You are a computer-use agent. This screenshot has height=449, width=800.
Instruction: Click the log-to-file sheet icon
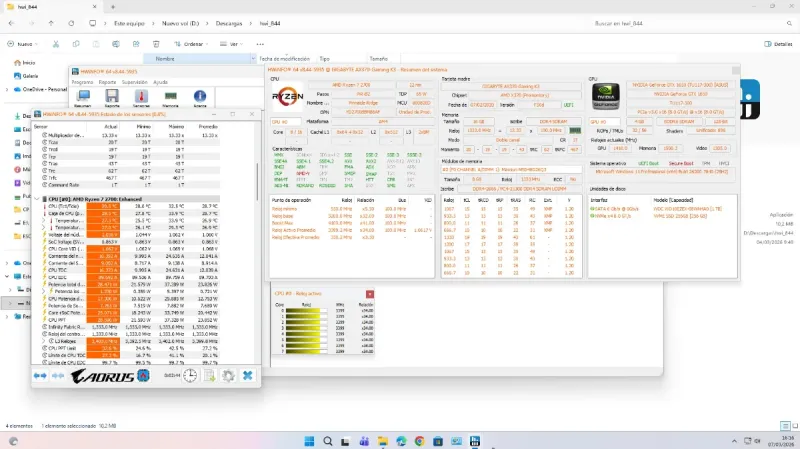[x=209, y=376]
